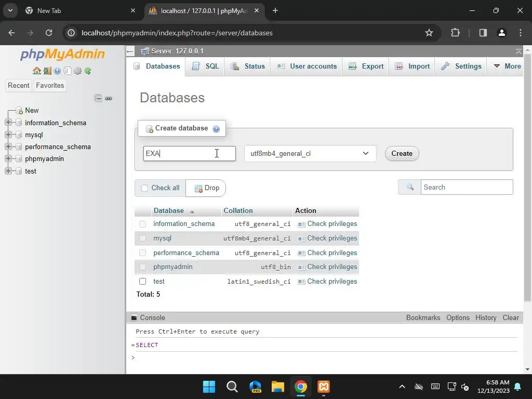Open Chrome three-dot menu
This screenshot has height=399, width=532.
point(521,33)
